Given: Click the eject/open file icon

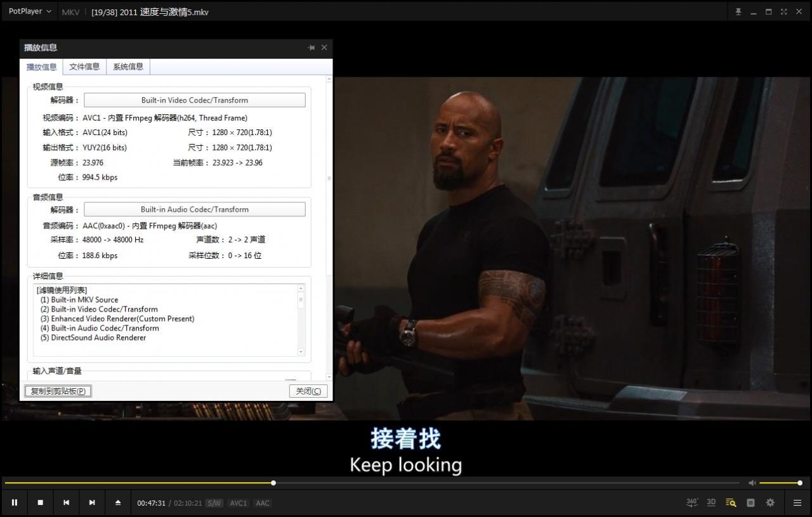Looking at the screenshot, I should (118, 503).
